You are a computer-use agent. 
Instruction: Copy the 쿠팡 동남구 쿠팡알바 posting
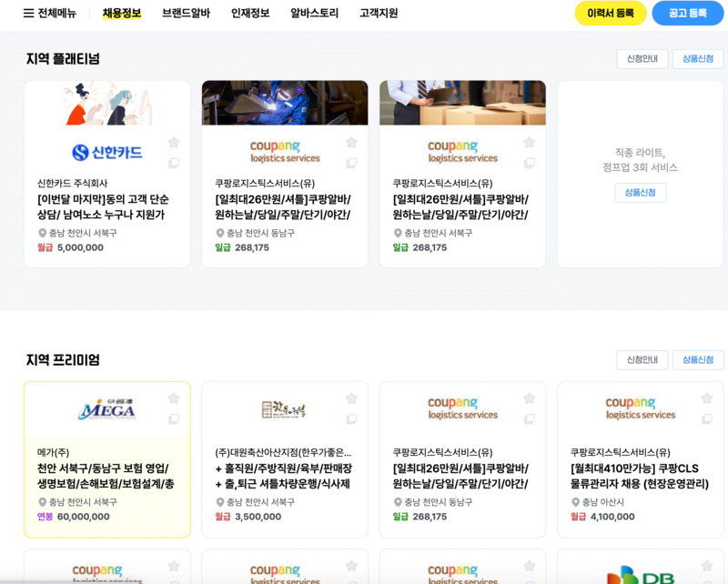(351, 163)
